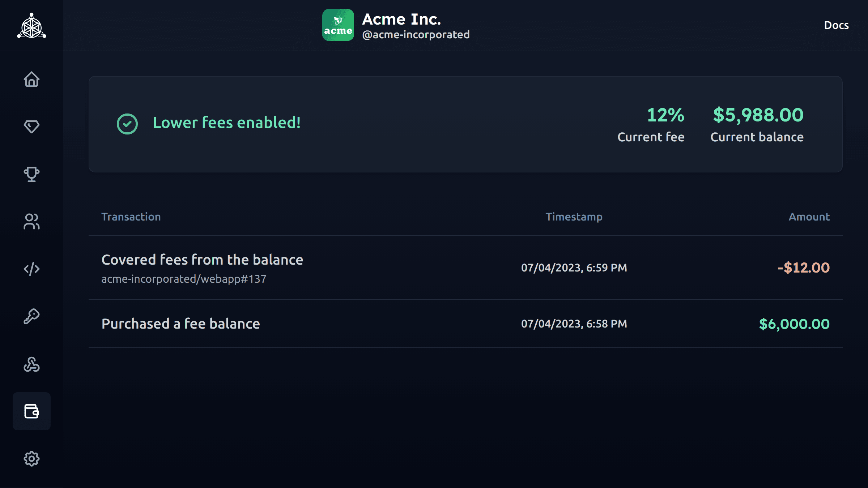The width and height of the screenshot is (868, 488).
Task: Open the code integration icon
Action: pos(31,269)
